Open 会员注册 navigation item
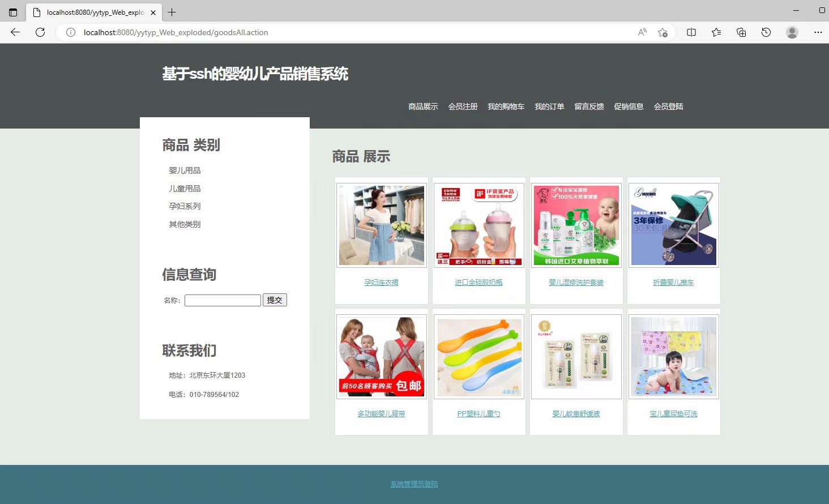This screenshot has width=829, height=504. pyautogui.click(x=463, y=106)
